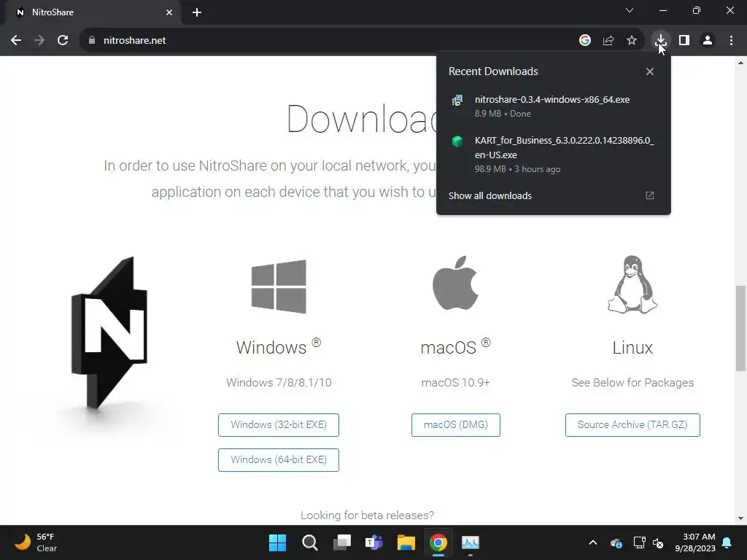Click the KART for Business file icon
Image resolution: width=747 pixels, height=560 pixels.
(457, 141)
